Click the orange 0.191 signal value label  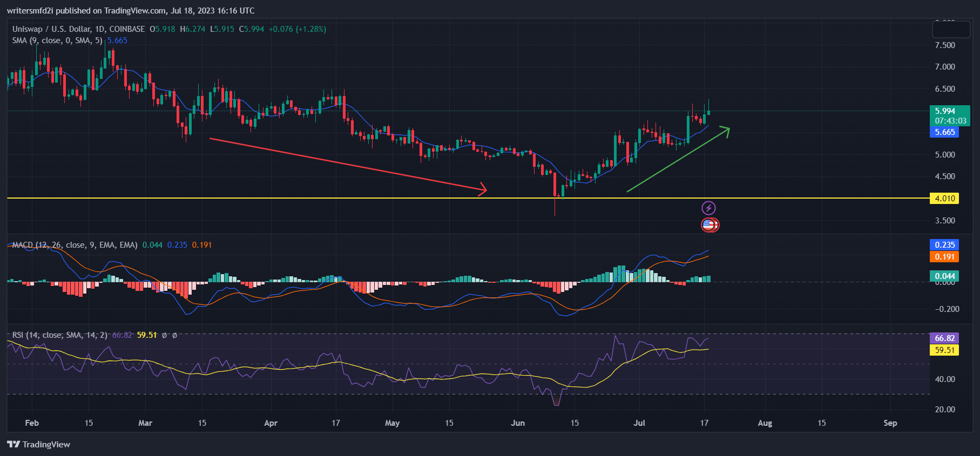[944, 257]
